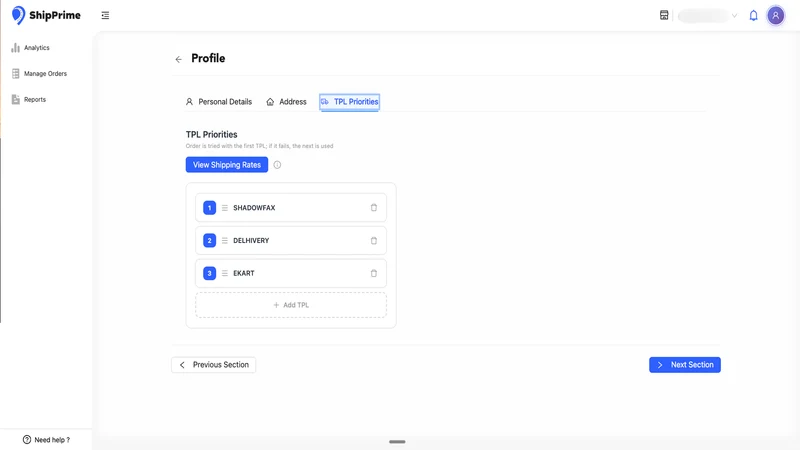This screenshot has width=800, height=450.
Task: Click priority badge 2 of DELHIVERY
Action: coord(209,240)
